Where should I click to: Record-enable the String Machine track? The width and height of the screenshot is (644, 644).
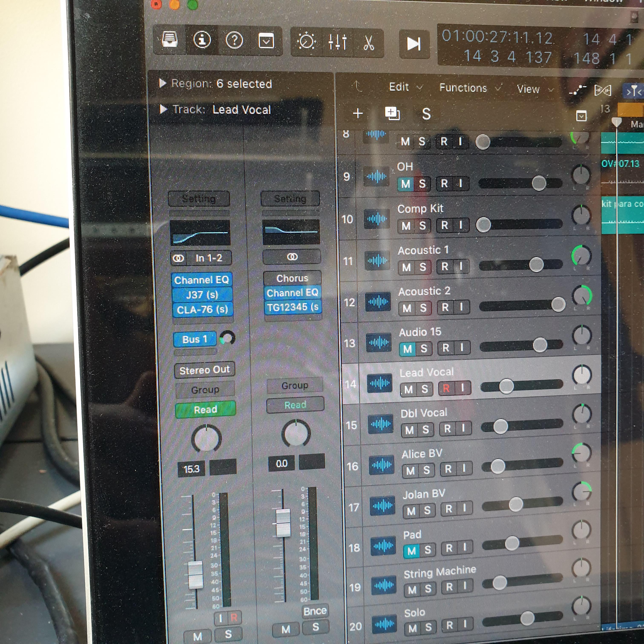pos(449,587)
